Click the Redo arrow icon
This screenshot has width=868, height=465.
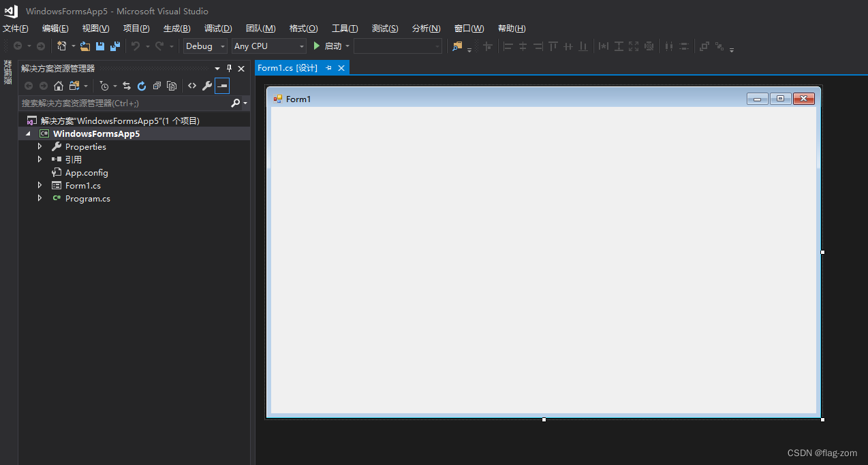click(x=159, y=46)
